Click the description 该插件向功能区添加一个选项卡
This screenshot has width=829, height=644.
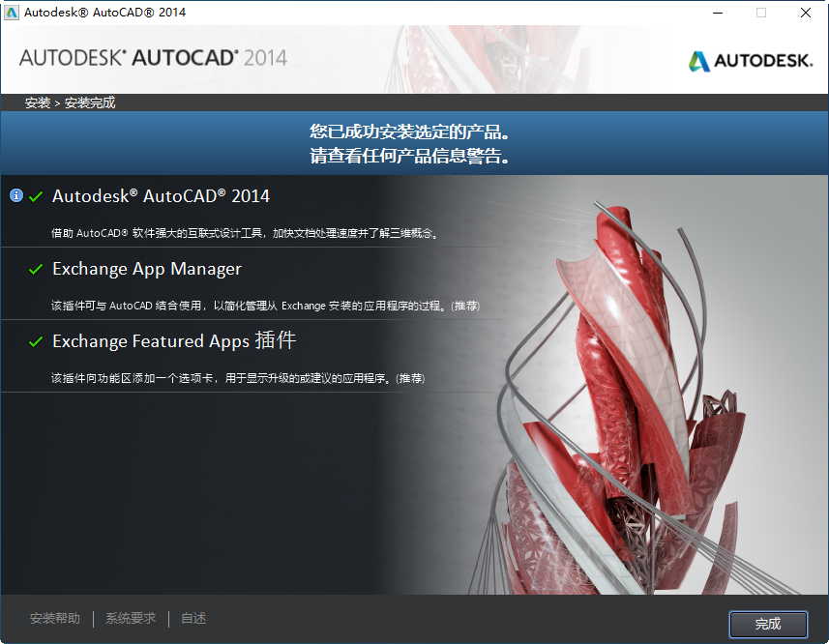[x=238, y=378]
